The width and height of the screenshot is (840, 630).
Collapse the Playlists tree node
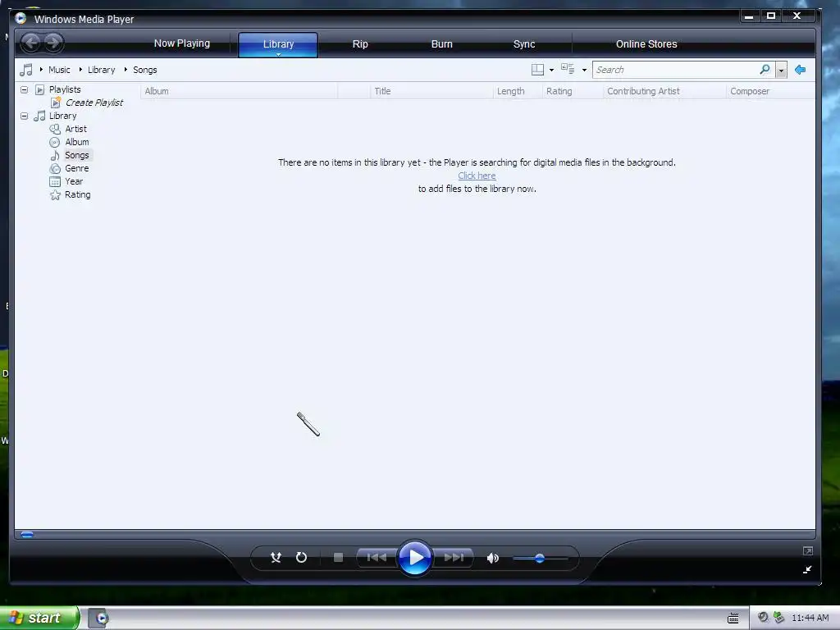tap(24, 89)
